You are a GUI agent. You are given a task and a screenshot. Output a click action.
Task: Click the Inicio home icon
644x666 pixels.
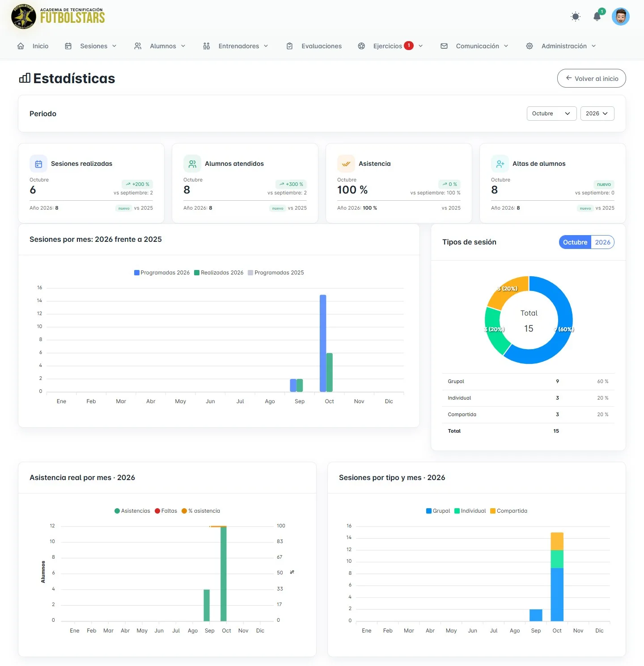[21, 46]
